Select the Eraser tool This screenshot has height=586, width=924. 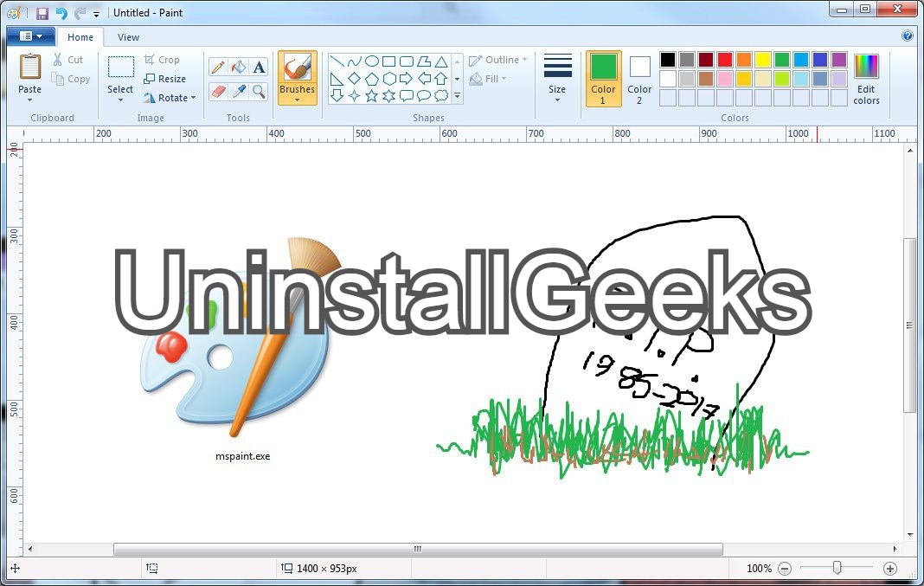point(218,92)
